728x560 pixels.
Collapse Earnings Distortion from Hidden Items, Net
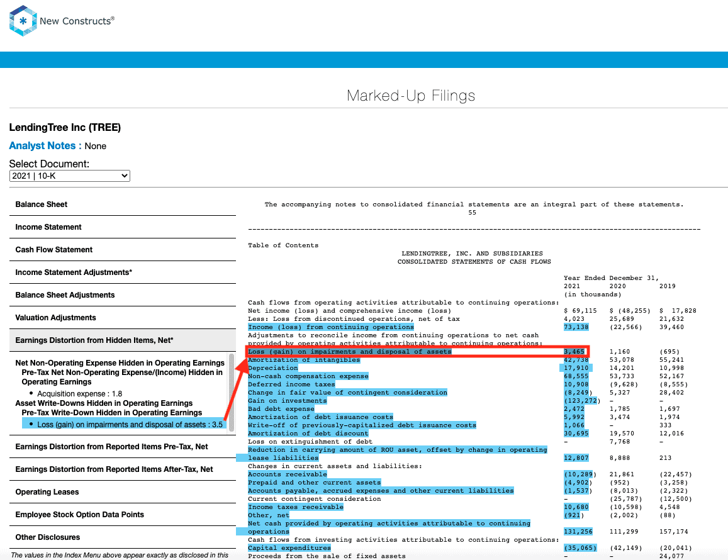123,340
